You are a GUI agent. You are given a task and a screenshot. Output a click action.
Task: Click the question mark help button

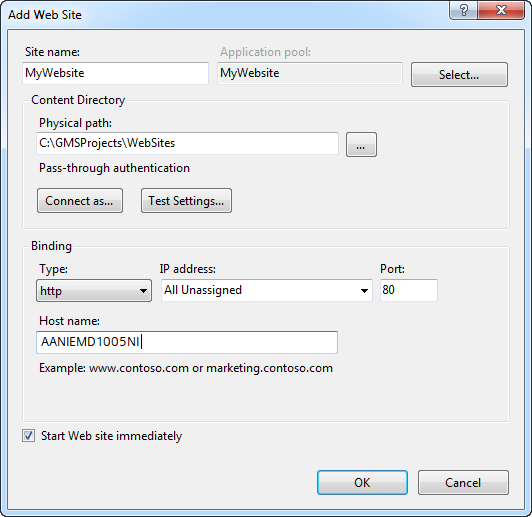463,10
